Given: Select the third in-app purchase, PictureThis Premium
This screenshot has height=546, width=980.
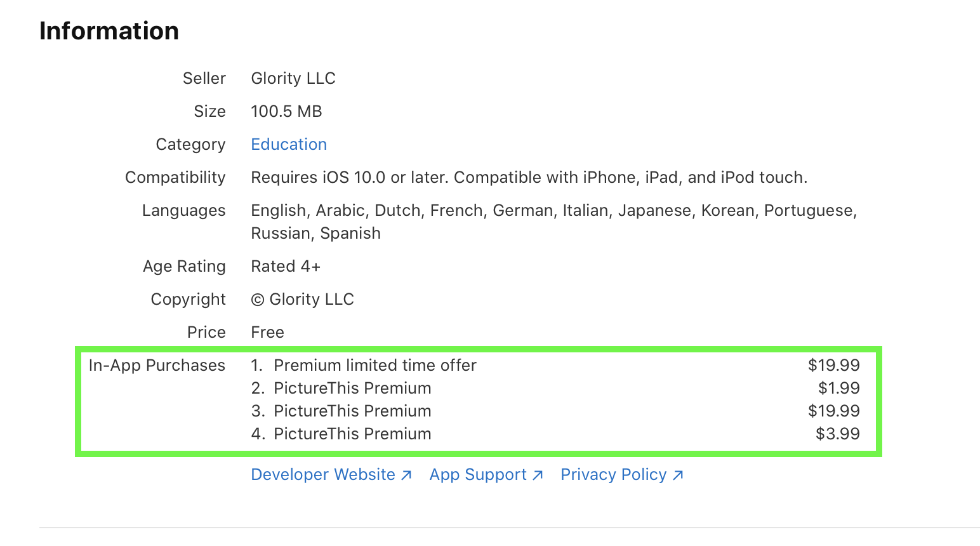Looking at the screenshot, I should coord(352,411).
